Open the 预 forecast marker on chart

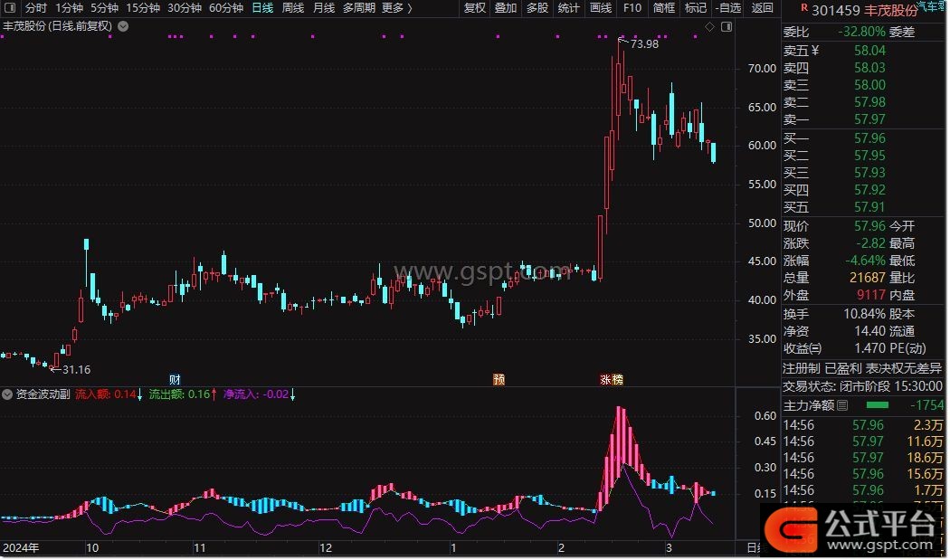click(499, 380)
